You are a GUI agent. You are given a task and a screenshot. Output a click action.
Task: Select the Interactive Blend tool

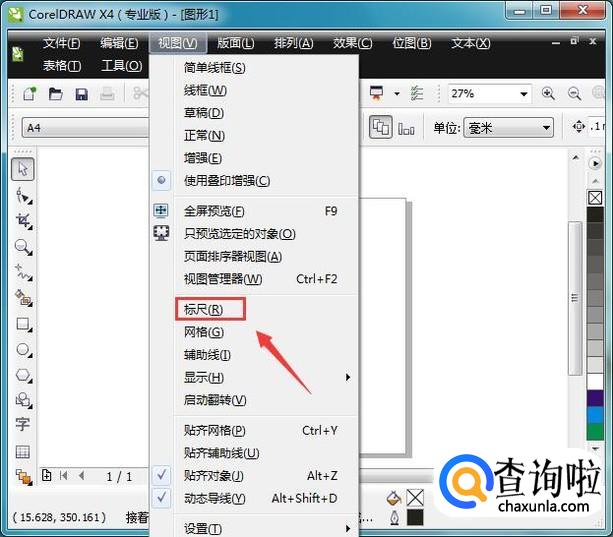click(23, 477)
